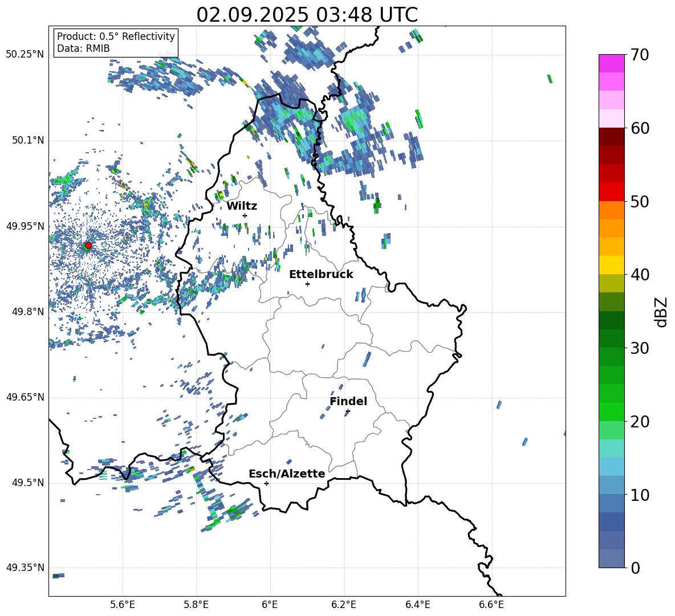Click the 5.8°E longitude label
Screen dimensions: 675x616
196,605
